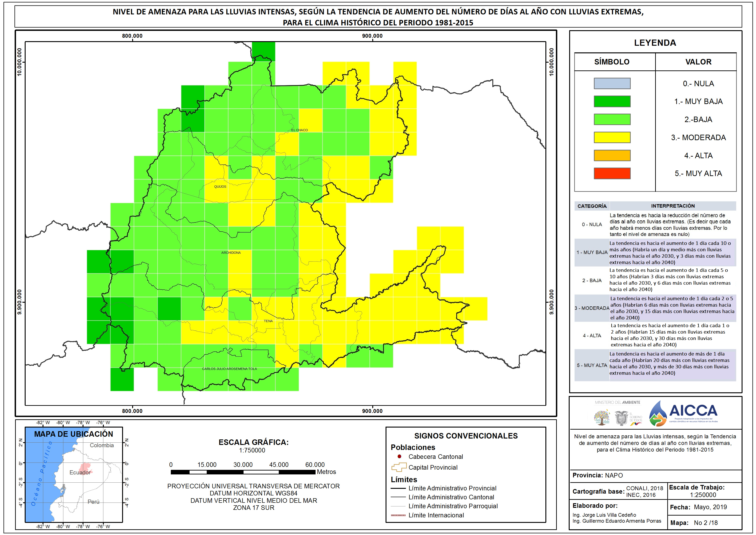Click the MUY BAJA dark green swatch
756x535 pixels.
click(x=612, y=101)
